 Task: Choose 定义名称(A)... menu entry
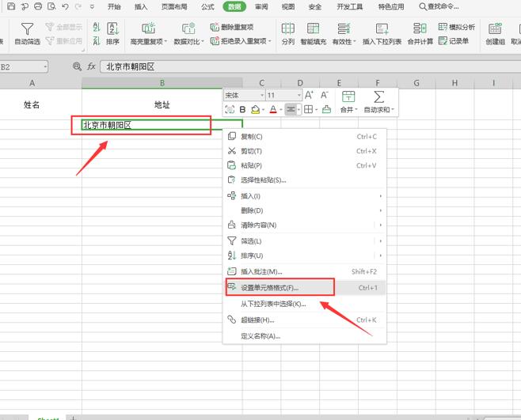click(x=305, y=336)
